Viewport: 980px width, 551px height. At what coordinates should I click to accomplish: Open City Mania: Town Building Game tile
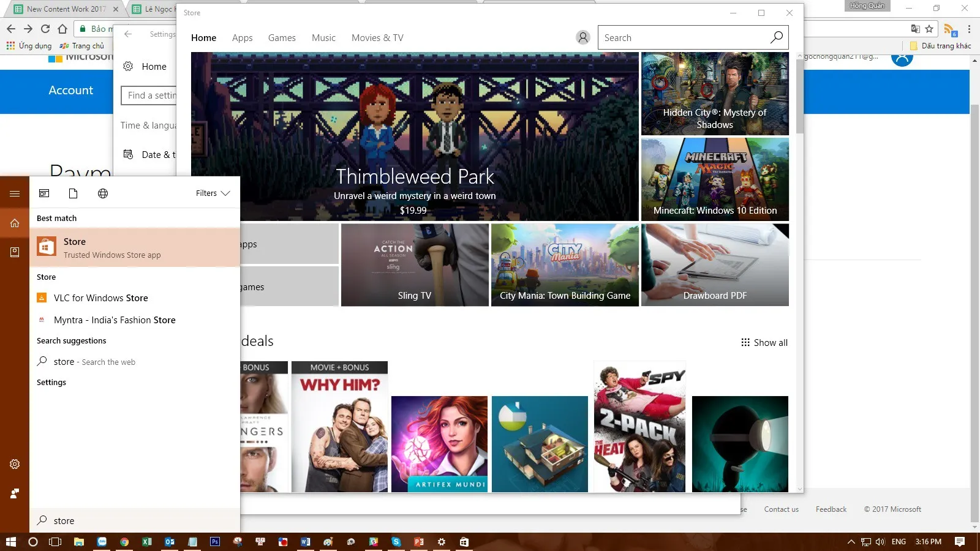(x=565, y=264)
